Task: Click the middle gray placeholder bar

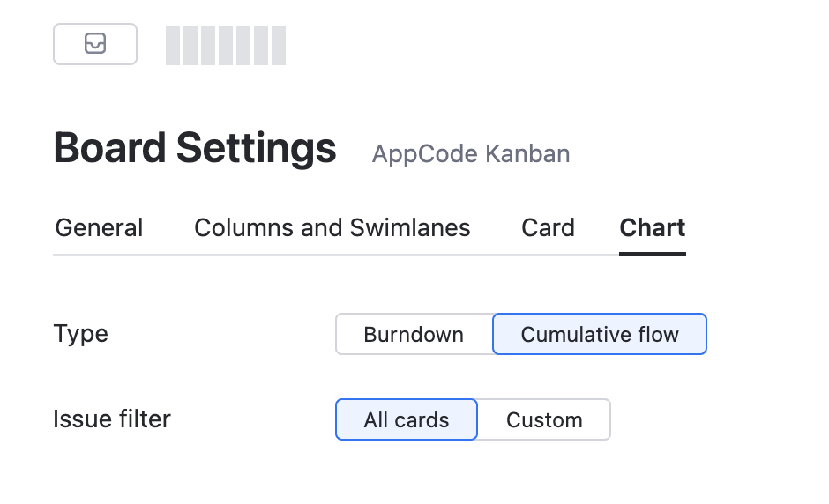Action: tap(226, 46)
